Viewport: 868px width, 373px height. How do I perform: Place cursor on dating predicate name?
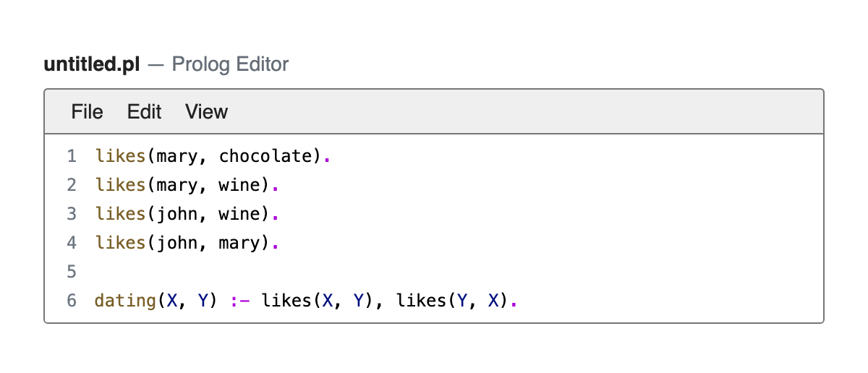[126, 300]
